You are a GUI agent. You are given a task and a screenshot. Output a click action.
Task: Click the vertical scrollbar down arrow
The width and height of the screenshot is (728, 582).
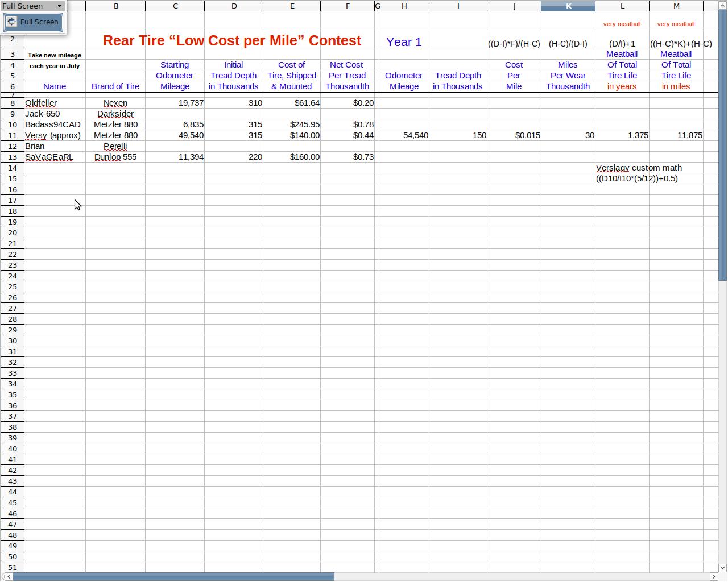pyautogui.click(x=723, y=567)
